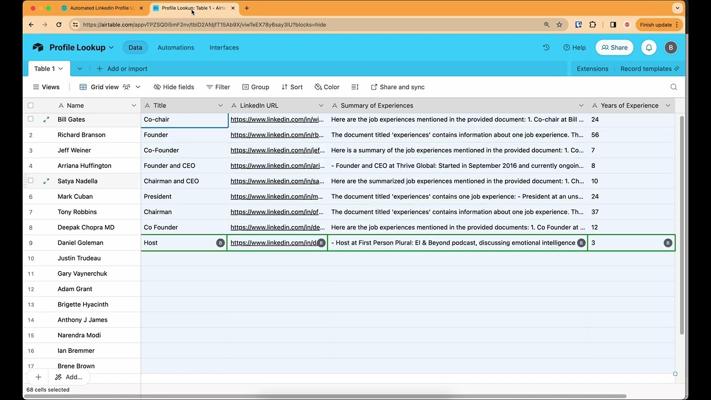The height and width of the screenshot is (400, 711).
Task: Open the notifications bell
Action: click(649, 47)
